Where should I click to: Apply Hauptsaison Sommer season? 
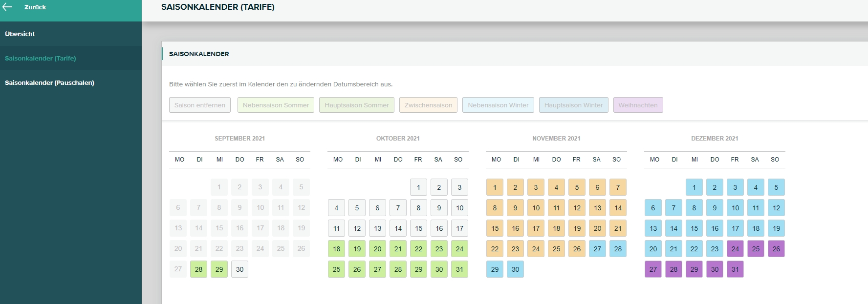[357, 105]
